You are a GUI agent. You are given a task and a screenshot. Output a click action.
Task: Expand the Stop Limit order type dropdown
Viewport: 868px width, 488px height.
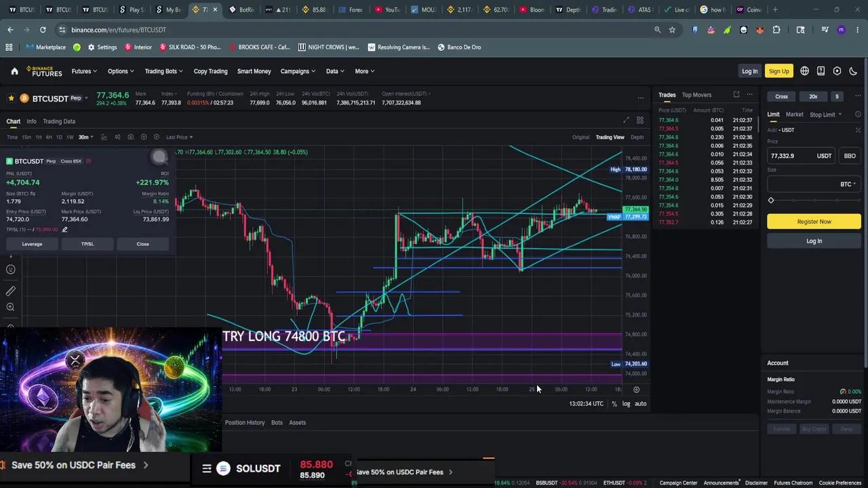point(825,115)
